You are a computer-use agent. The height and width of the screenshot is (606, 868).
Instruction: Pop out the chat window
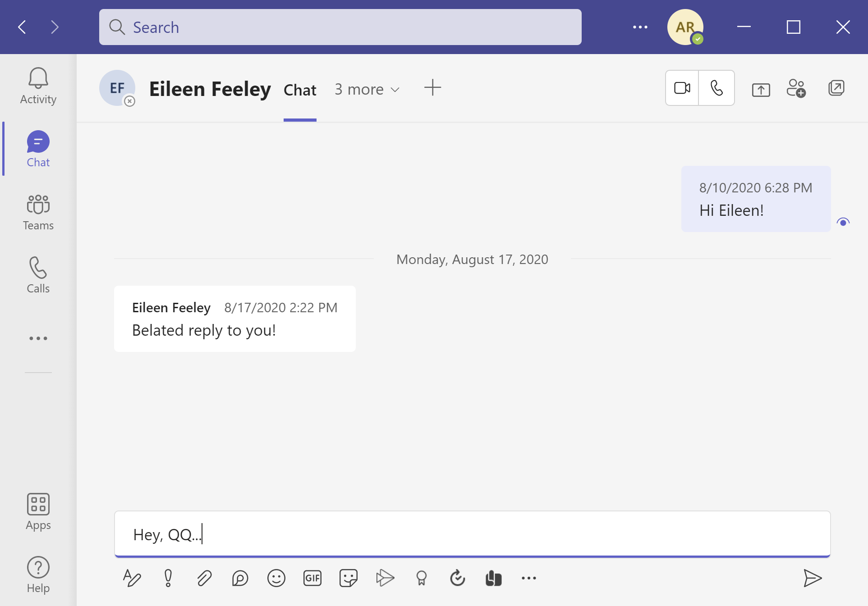pos(836,88)
